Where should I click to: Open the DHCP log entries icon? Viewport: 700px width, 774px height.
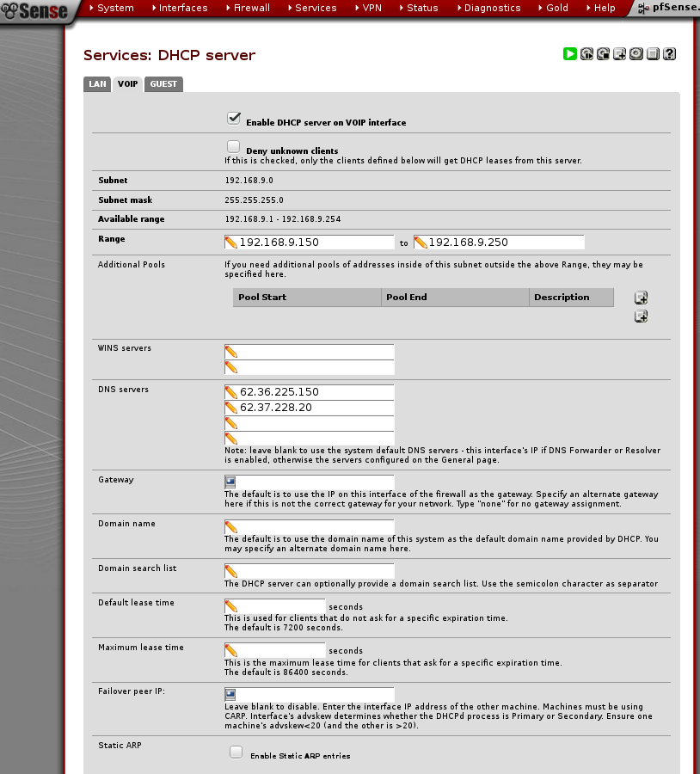(653, 54)
